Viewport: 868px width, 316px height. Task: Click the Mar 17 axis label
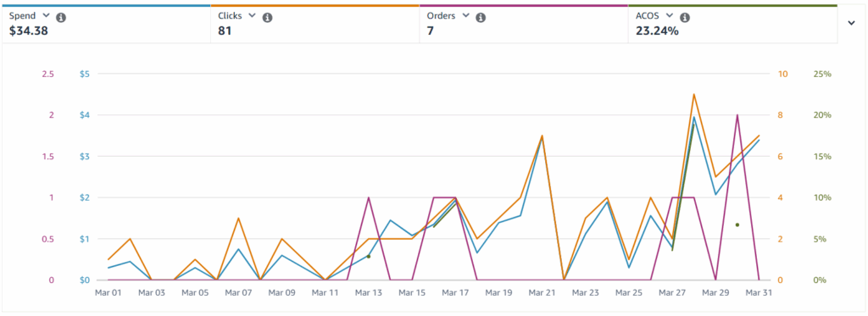[455, 292]
